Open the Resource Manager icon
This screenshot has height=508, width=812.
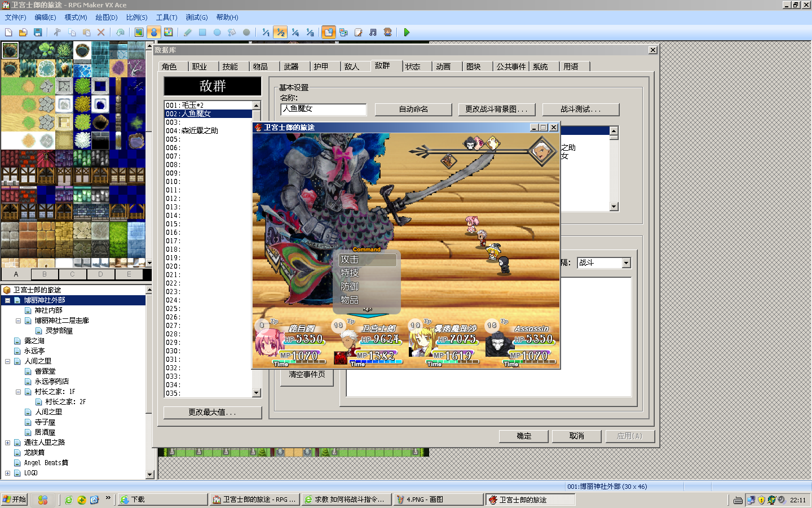[x=343, y=33]
